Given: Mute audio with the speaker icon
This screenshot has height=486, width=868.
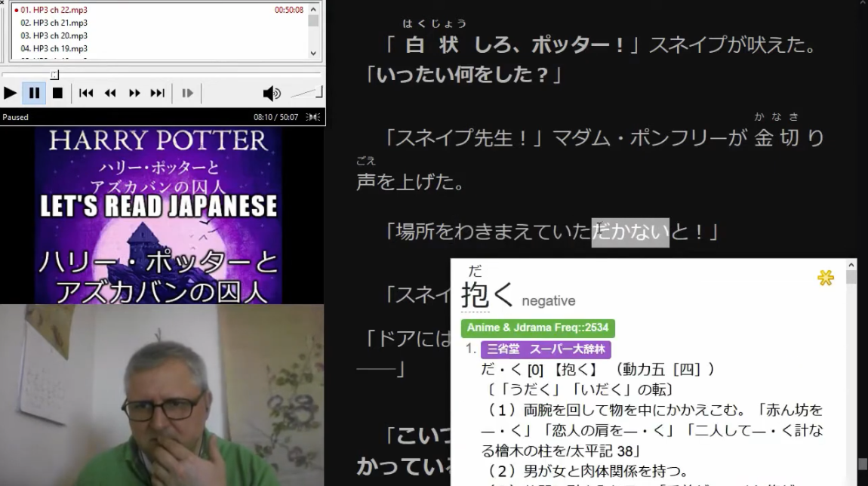Looking at the screenshot, I should (271, 94).
